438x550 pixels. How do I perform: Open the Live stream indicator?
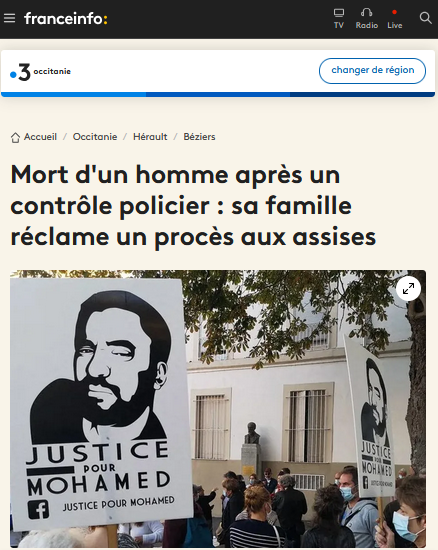coord(395,12)
